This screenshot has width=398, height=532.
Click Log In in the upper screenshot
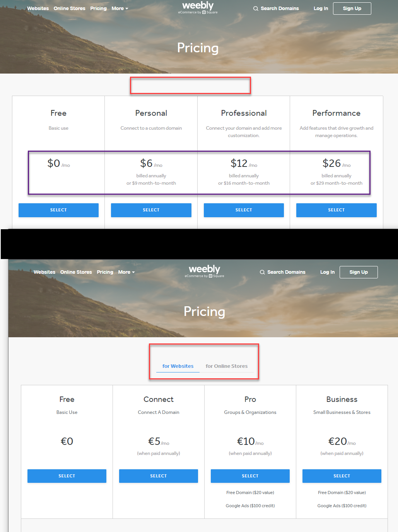(321, 9)
